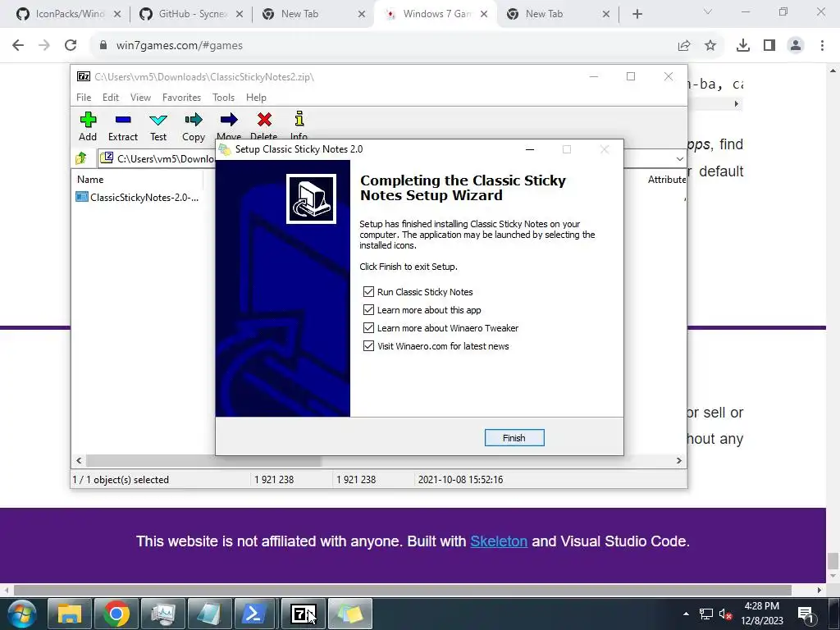
Task: Click the Share this page icon
Action: coord(684,46)
